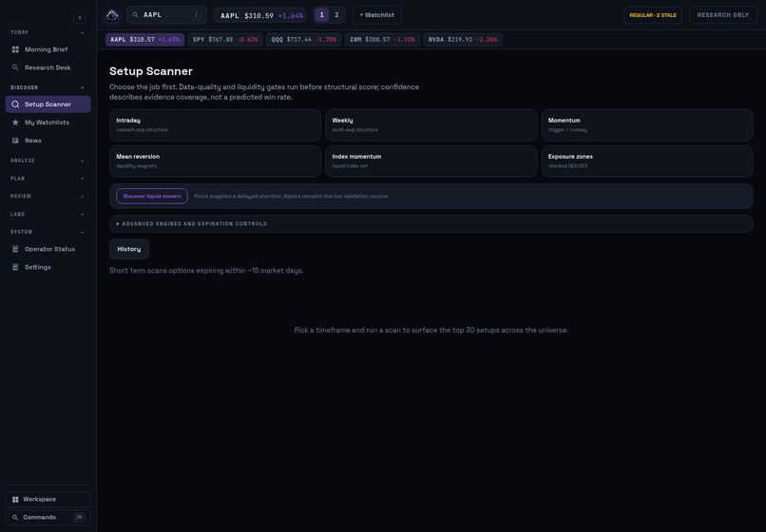Choose the Index momentum scan card
Viewport: 766px width, 532px height.
(431, 161)
